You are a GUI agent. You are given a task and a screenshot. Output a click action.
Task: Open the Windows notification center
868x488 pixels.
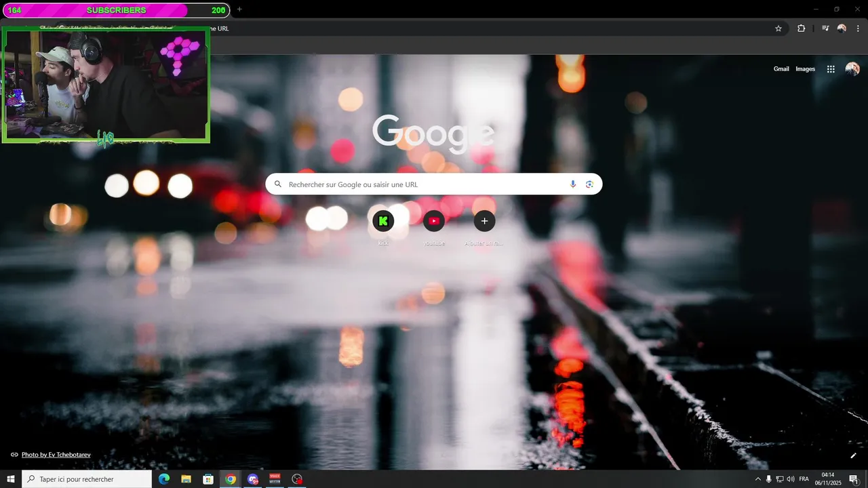[x=854, y=479]
